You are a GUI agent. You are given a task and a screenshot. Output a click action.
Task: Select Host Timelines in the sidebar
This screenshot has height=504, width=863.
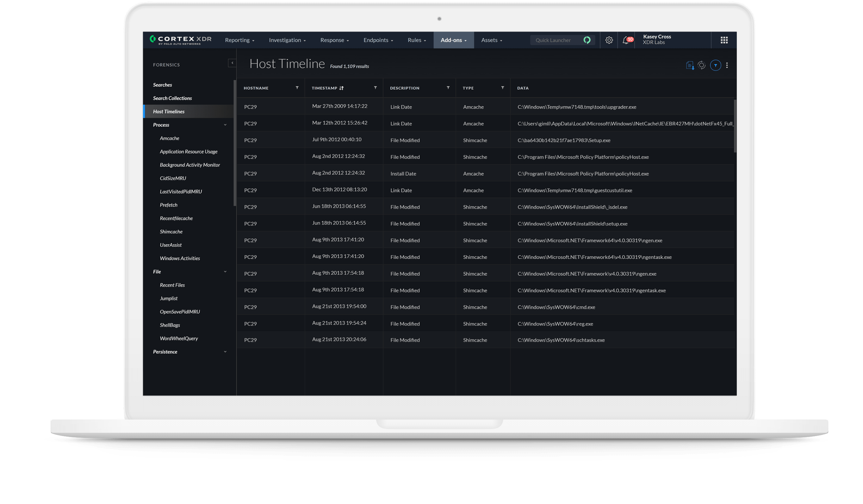[169, 111]
